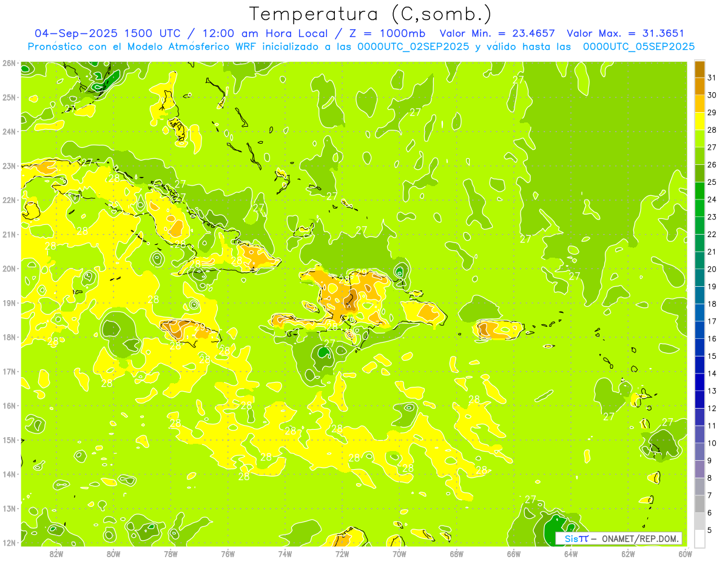
Task: Click the 'Valor Max. = 31.3651' text
Action: click(625, 33)
